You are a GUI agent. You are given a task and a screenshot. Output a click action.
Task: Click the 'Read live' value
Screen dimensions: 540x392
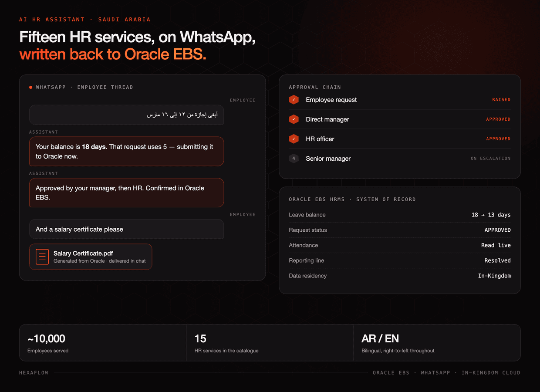[496, 245]
